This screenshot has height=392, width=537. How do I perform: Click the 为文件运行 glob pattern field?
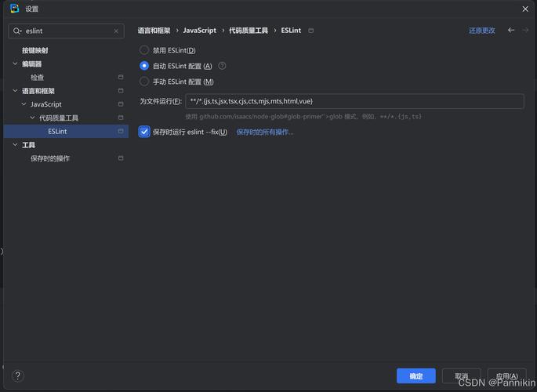point(354,101)
